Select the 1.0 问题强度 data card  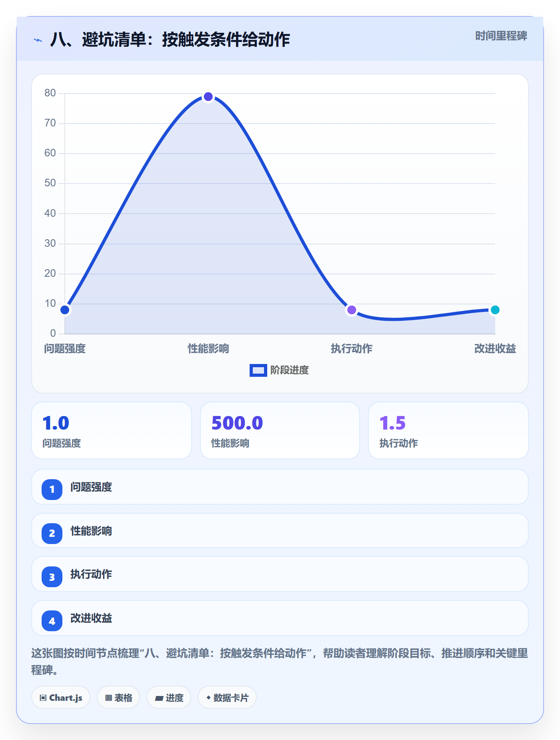click(x=112, y=430)
